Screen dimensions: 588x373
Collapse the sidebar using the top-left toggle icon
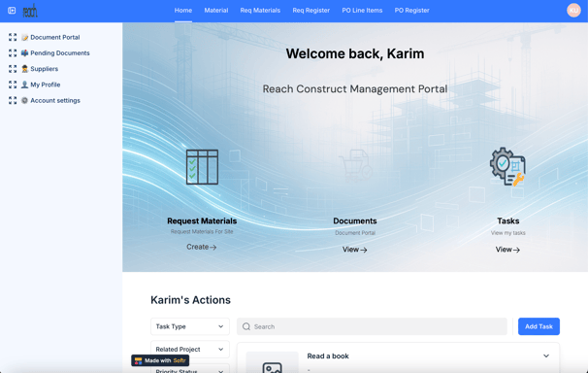click(x=12, y=11)
